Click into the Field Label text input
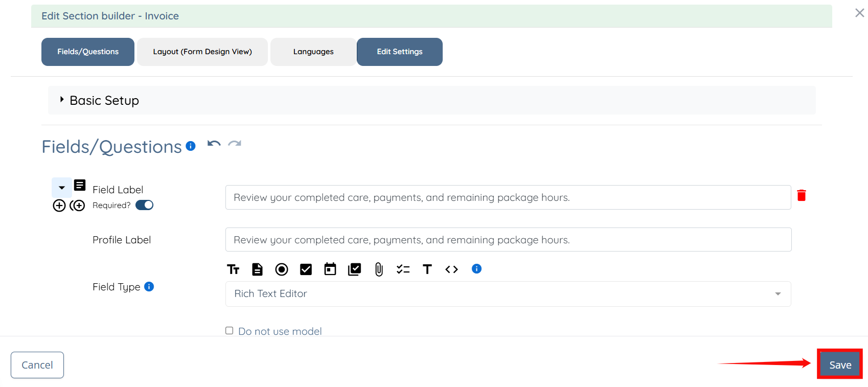The width and height of the screenshot is (868, 387). tap(508, 197)
